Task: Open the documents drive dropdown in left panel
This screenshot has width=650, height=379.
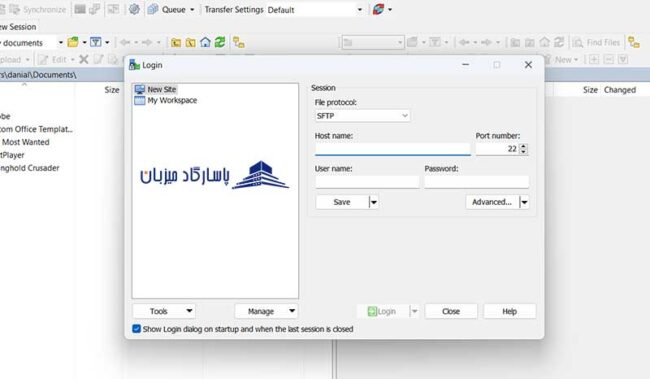Action: [61, 42]
